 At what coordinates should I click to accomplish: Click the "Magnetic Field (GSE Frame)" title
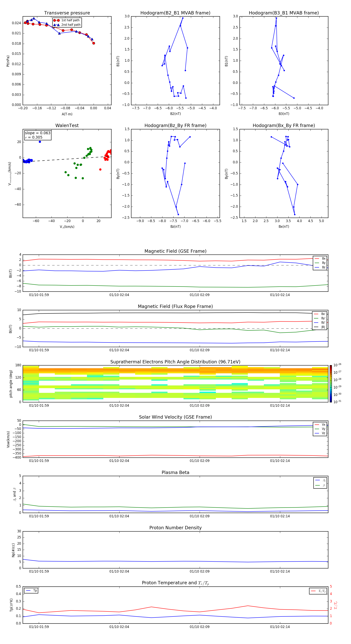coord(175,251)
